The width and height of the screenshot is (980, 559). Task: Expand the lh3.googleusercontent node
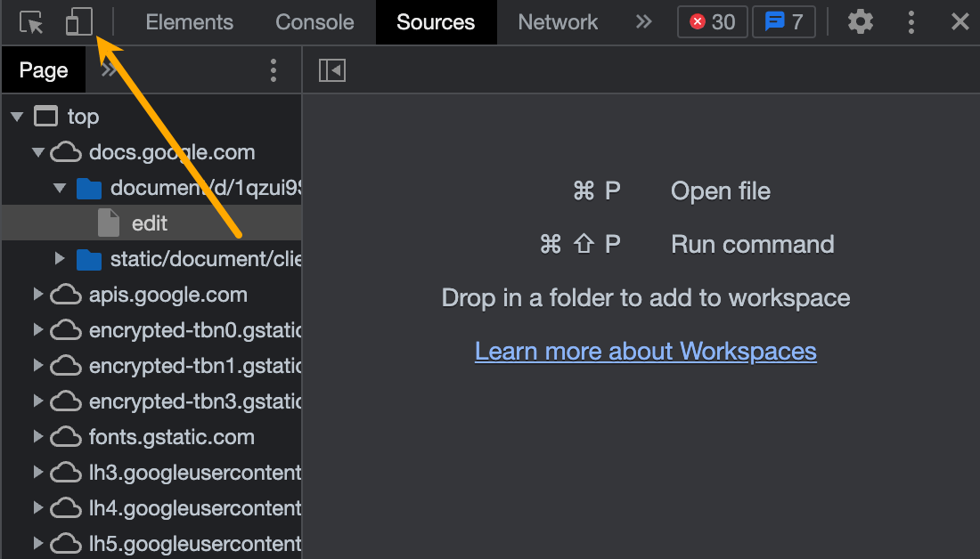(37, 472)
